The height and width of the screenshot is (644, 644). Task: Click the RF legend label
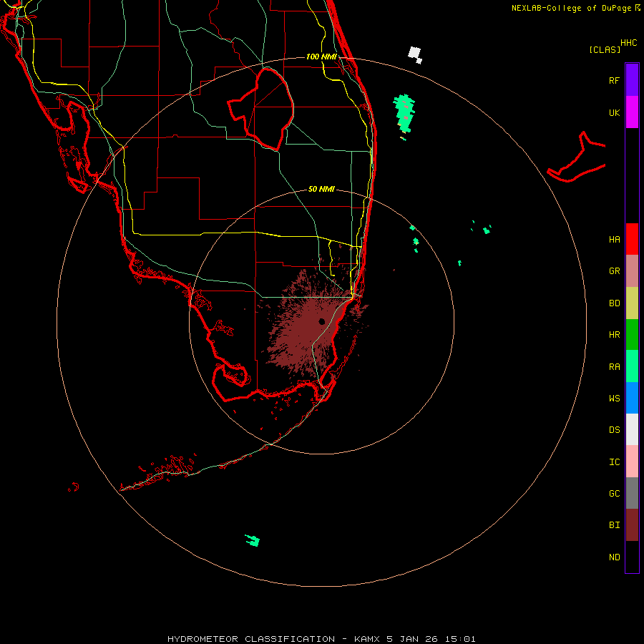coord(614,80)
